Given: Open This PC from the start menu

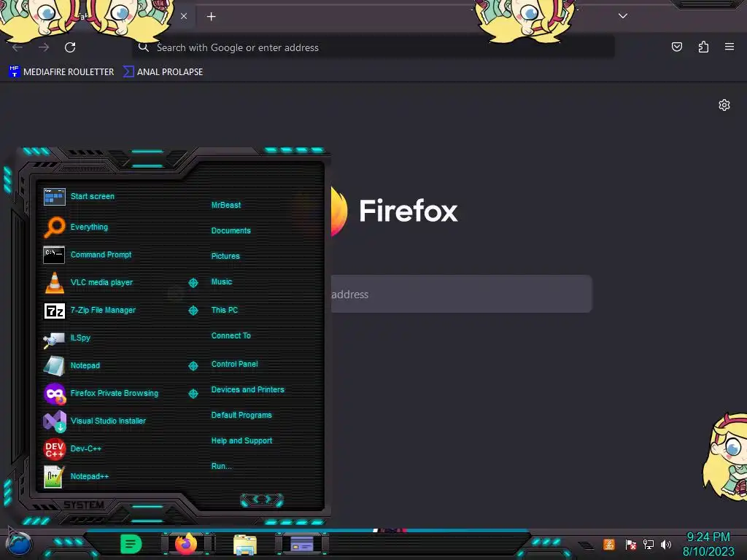Looking at the screenshot, I should coord(225,310).
